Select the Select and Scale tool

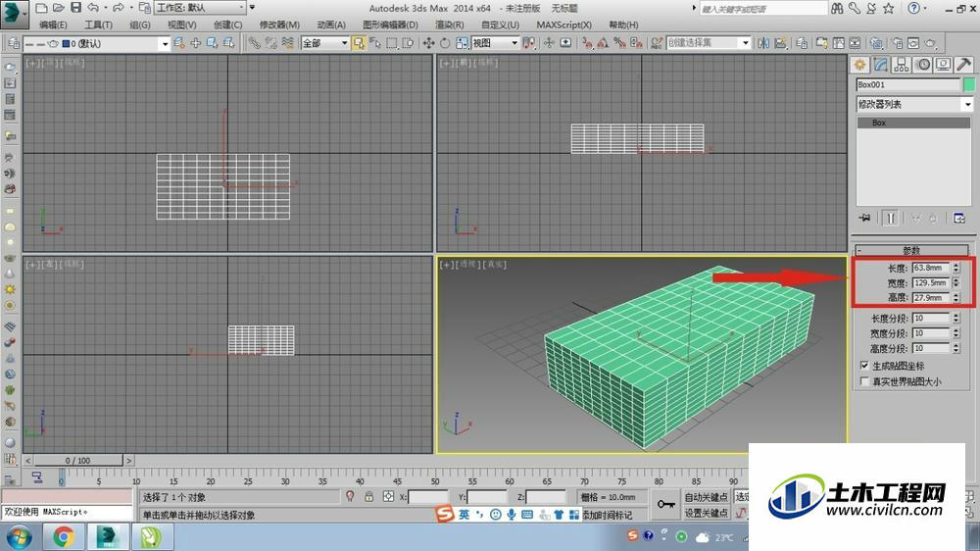point(462,43)
